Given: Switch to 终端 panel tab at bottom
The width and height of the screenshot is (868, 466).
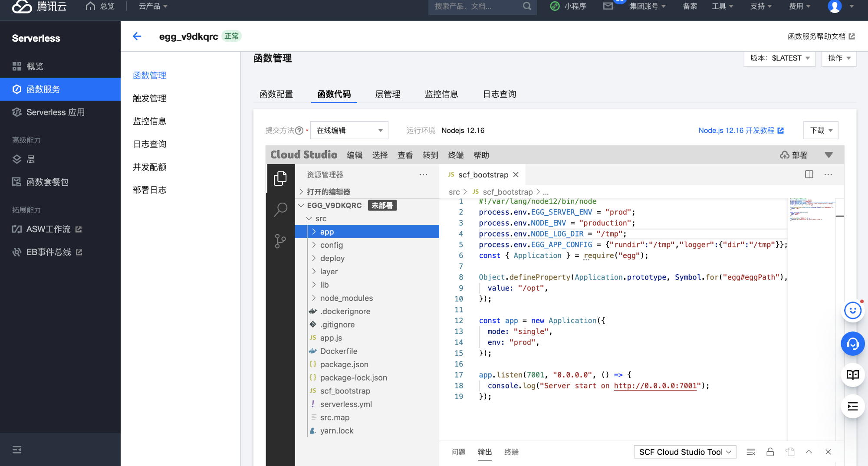Looking at the screenshot, I should tap(511, 452).
